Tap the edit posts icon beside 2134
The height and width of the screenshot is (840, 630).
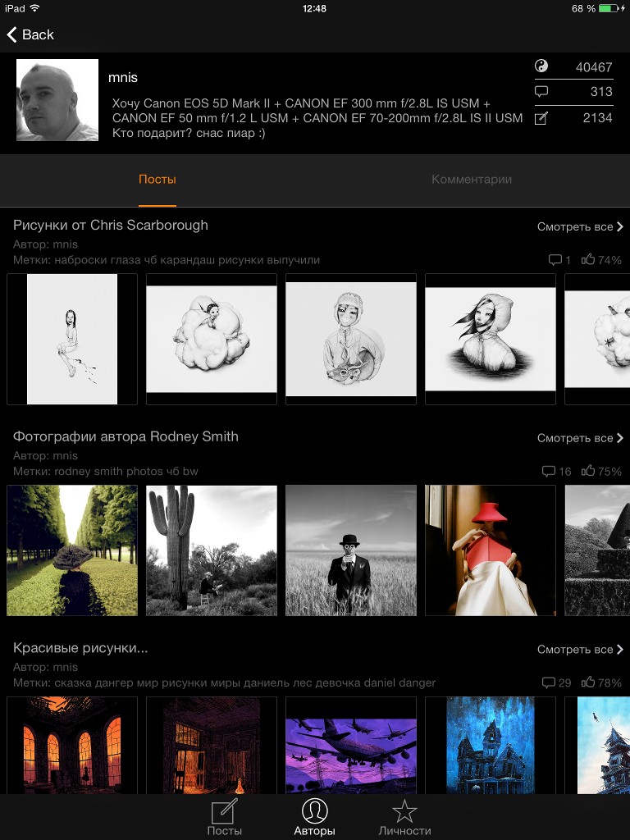click(541, 118)
